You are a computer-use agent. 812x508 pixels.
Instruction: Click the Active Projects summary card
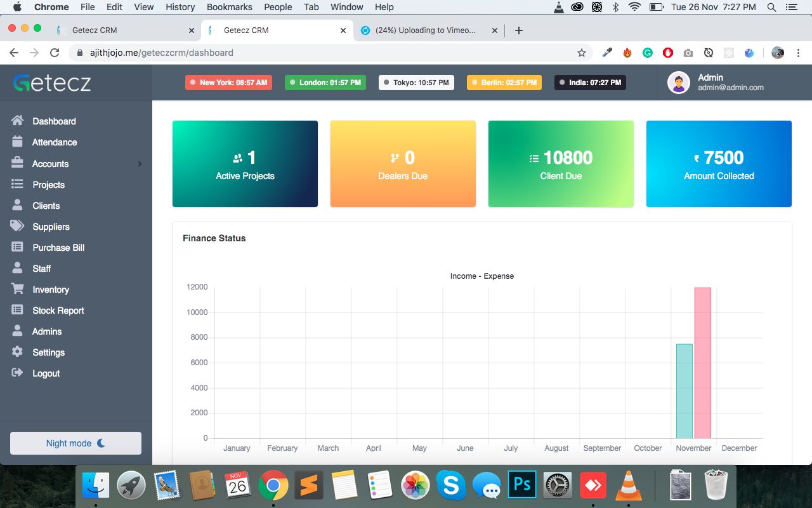pos(245,164)
